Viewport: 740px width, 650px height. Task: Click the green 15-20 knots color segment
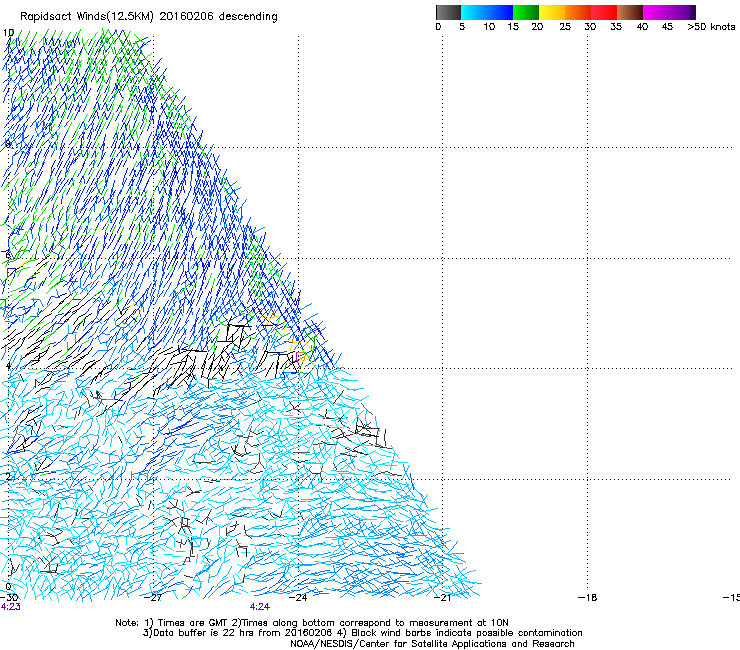click(526, 12)
